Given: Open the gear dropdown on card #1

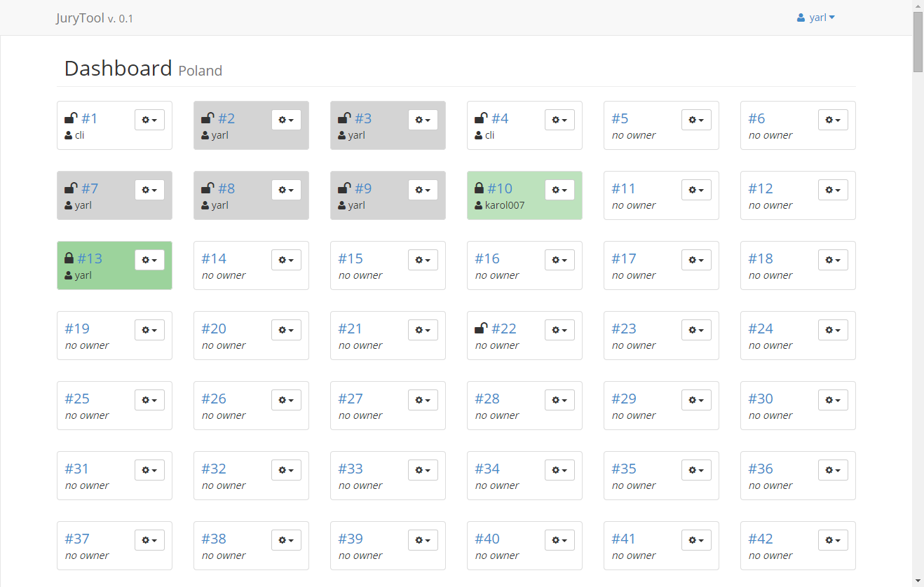Looking at the screenshot, I should click(x=149, y=120).
